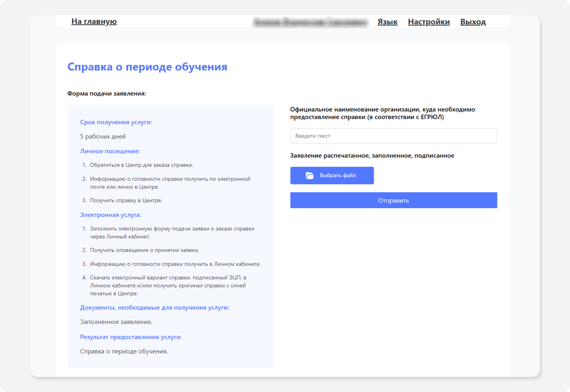Focus the organization name Введите текст field

tap(394, 136)
